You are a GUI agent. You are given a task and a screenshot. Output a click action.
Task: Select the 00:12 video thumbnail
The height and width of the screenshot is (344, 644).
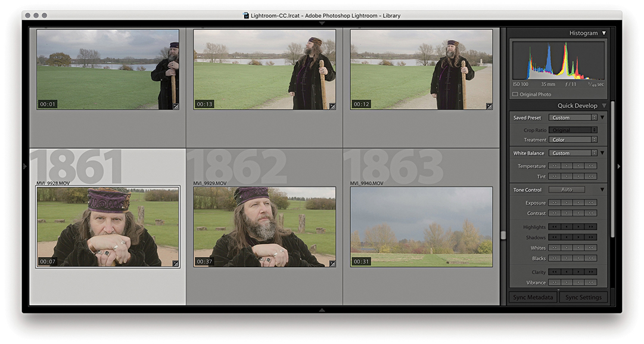pos(421,69)
